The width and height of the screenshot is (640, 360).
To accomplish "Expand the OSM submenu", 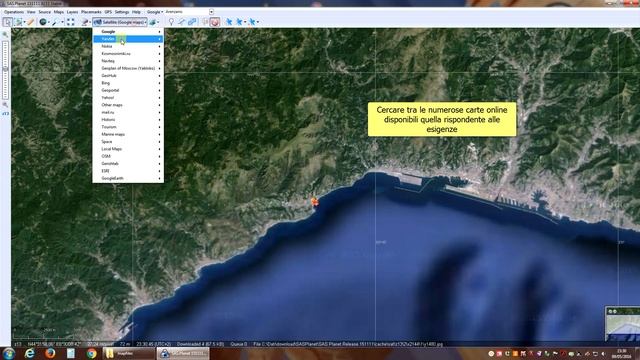I will 128,156.
